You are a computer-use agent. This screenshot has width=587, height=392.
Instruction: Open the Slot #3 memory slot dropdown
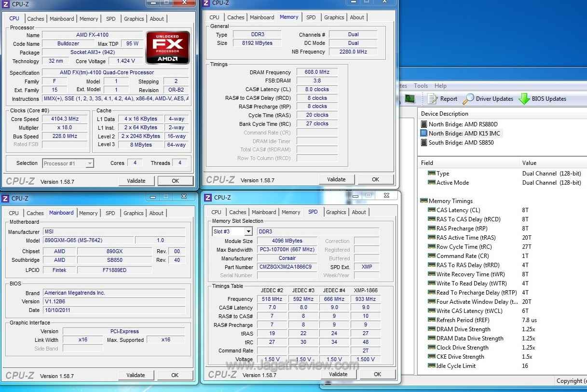click(x=248, y=231)
